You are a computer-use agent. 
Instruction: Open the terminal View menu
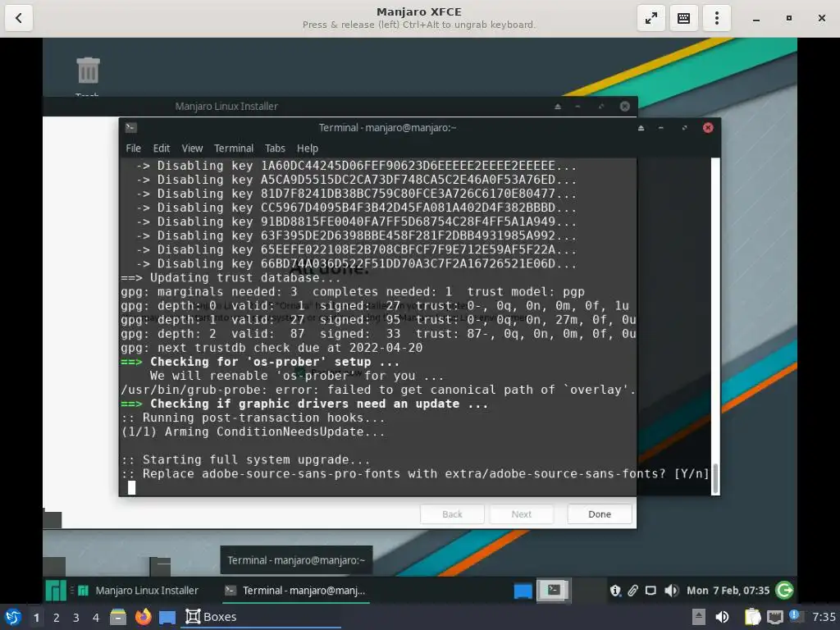192,148
